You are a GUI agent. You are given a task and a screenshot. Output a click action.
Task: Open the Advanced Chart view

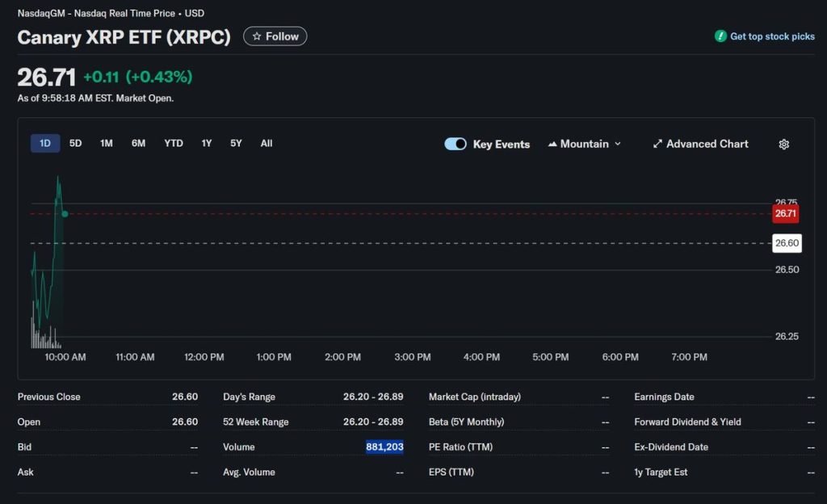pos(700,144)
